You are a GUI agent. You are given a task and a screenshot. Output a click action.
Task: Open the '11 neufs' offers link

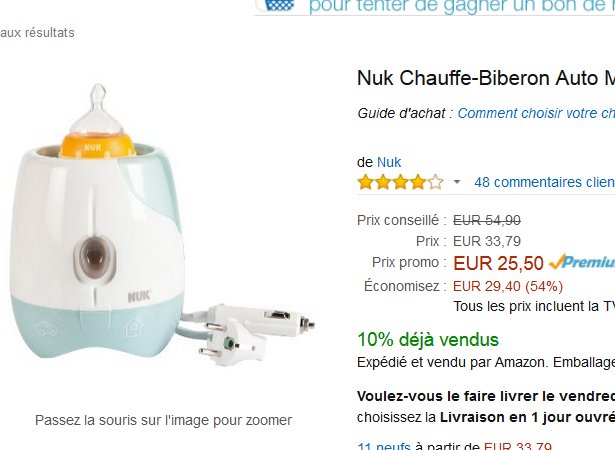(384, 446)
